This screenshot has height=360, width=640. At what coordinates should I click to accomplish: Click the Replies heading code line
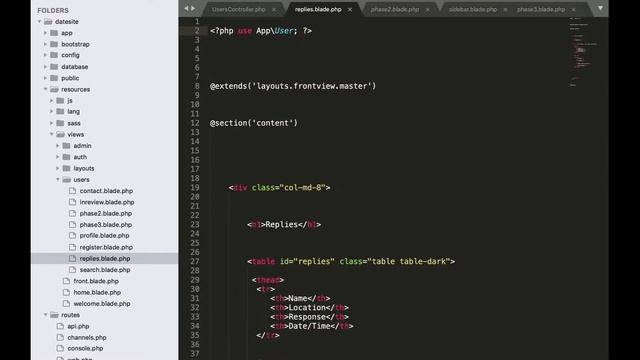(284, 224)
